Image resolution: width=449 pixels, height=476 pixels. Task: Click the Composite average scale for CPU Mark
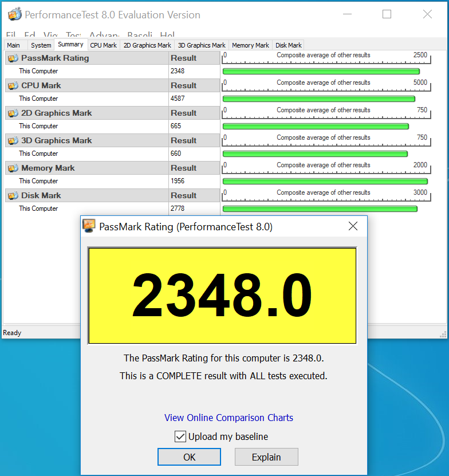click(x=326, y=85)
